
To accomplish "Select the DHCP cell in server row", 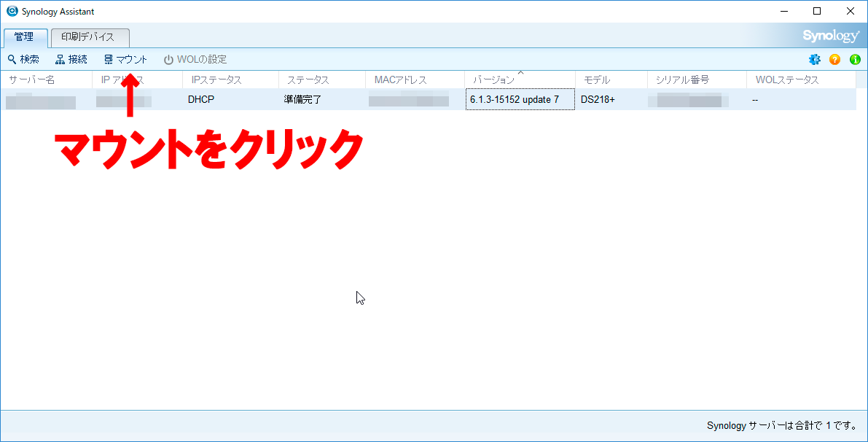I will [201, 100].
